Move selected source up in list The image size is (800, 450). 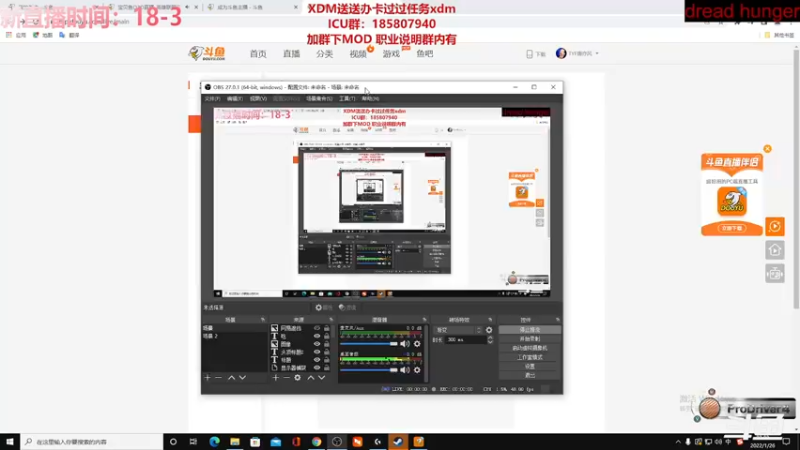click(x=310, y=378)
